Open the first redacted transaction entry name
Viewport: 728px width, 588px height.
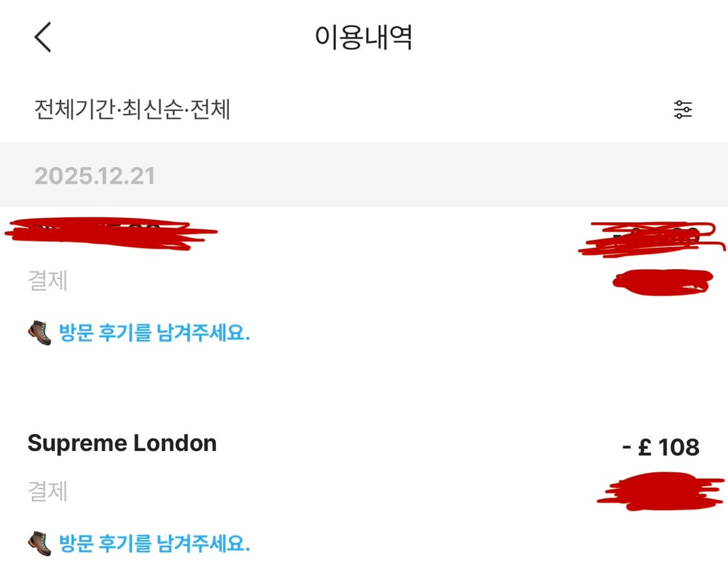coord(110,234)
